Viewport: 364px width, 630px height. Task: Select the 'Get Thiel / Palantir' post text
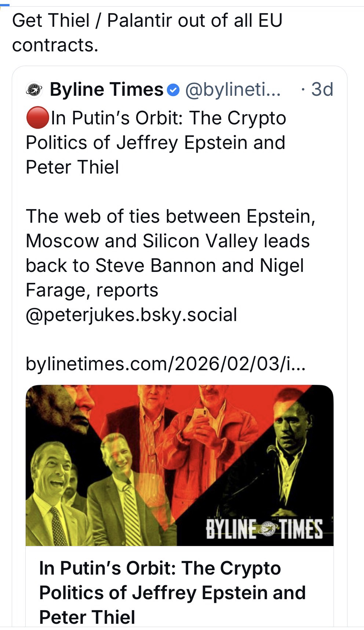click(147, 32)
